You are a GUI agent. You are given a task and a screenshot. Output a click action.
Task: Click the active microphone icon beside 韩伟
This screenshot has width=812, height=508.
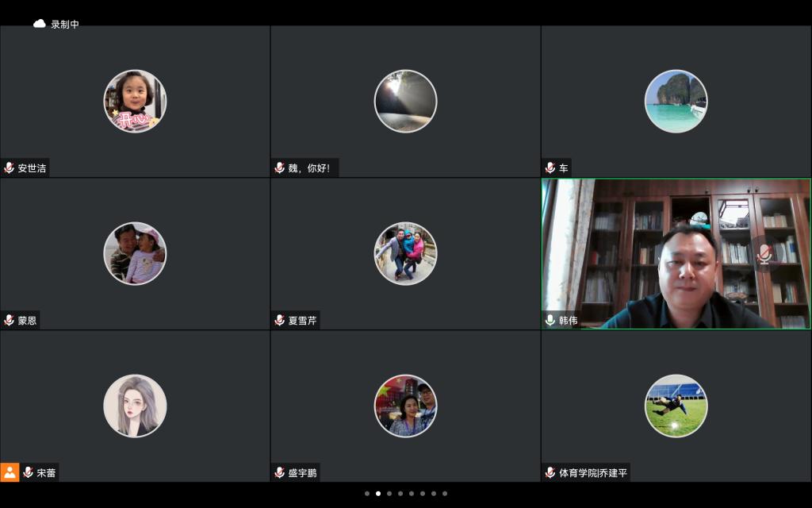[x=550, y=321]
